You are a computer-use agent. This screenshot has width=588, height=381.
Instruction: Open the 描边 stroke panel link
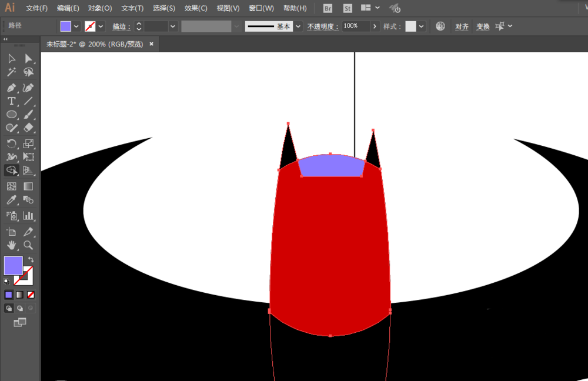pos(122,26)
